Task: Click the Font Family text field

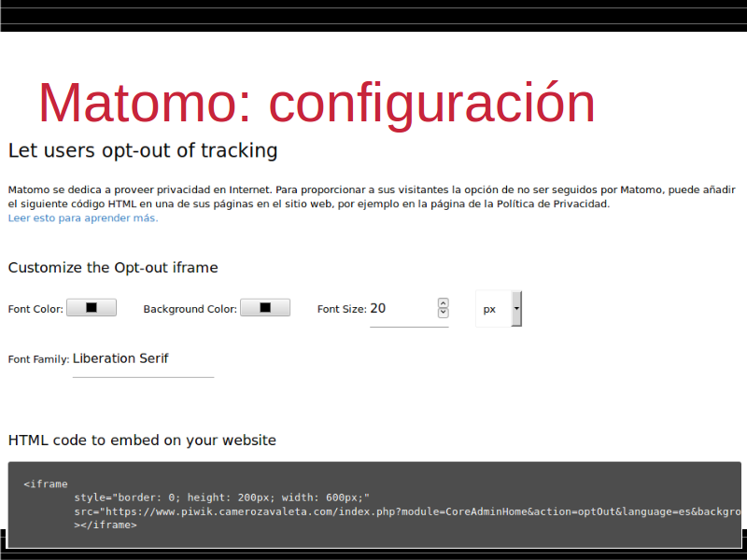Action: tap(142, 359)
